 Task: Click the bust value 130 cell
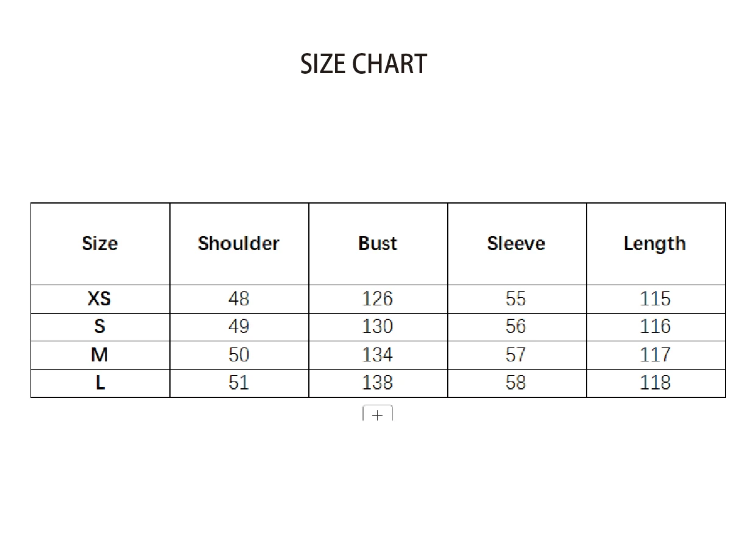(378, 327)
